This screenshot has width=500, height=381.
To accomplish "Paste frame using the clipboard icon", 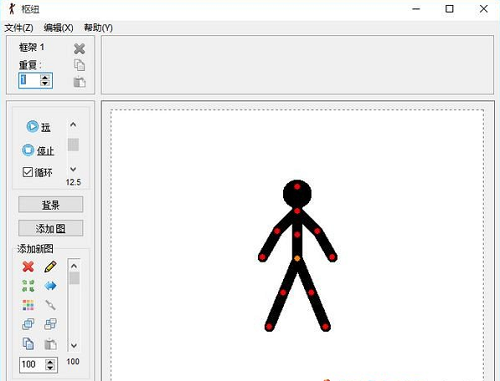I will click(79, 82).
